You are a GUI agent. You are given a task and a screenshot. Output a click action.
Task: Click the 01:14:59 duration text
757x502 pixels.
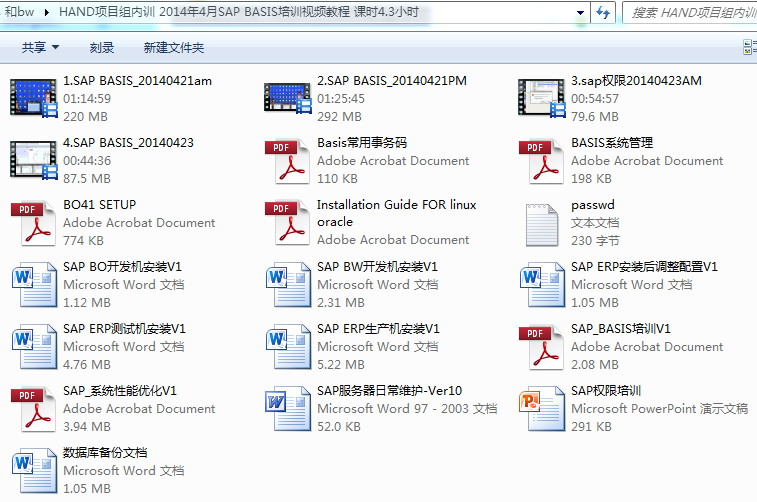pyautogui.click(x=87, y=99)
